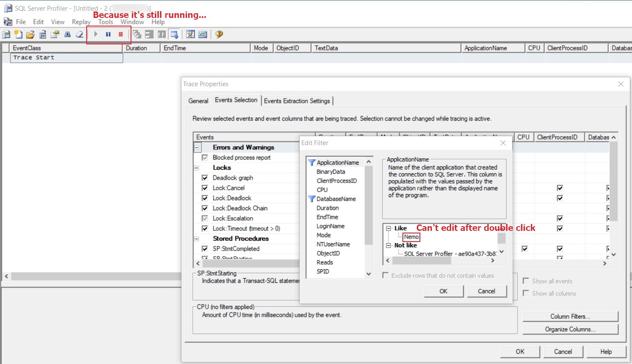Screen dimensions: 632x364
Task: Collapse the Like filter node
Action: 389,228
